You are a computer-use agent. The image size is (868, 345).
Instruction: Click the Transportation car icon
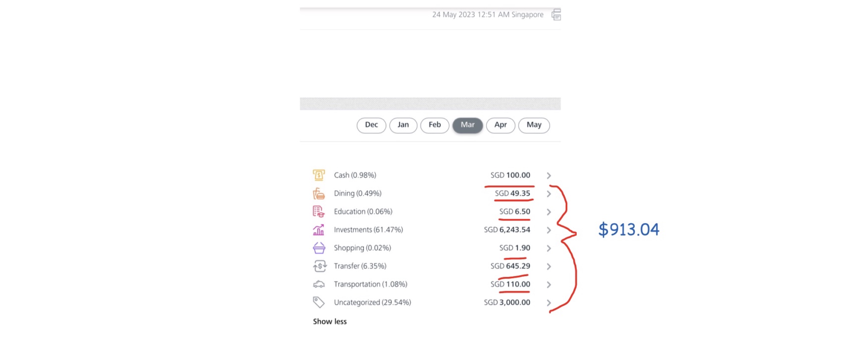[319, 285]
